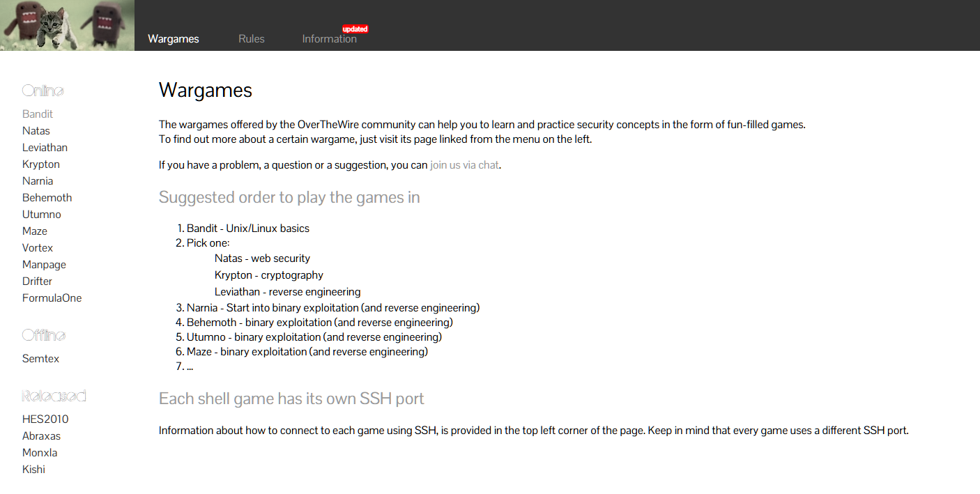Click Leviathan - reverse engineering line

pyautogui.click(x=288, y=292)
